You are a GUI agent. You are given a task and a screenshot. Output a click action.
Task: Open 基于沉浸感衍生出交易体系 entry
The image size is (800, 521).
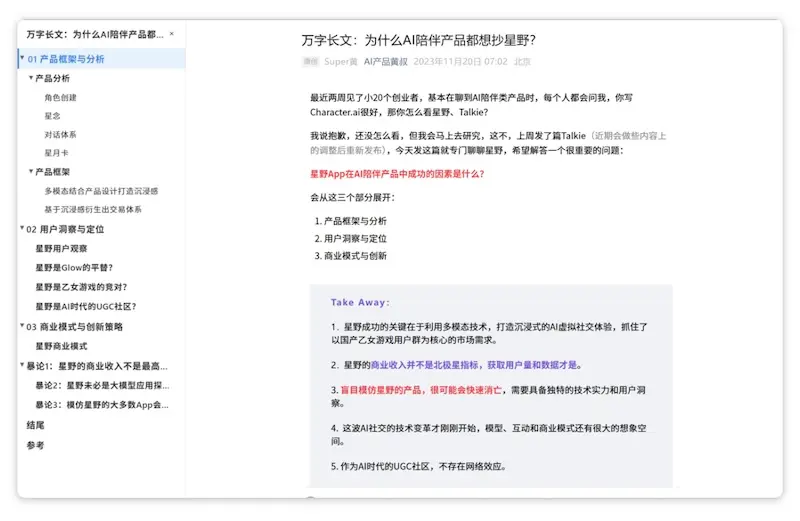tap(93, 209)
